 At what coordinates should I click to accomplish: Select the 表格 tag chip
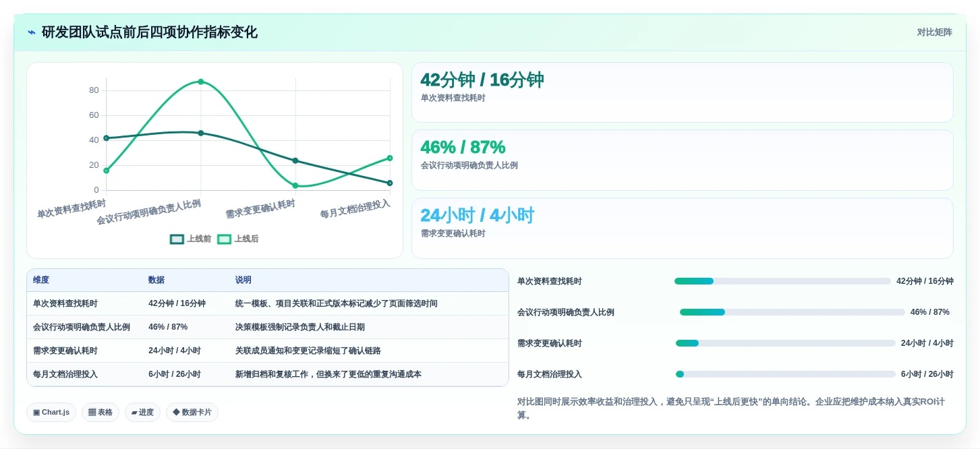(x=100, y=412)
